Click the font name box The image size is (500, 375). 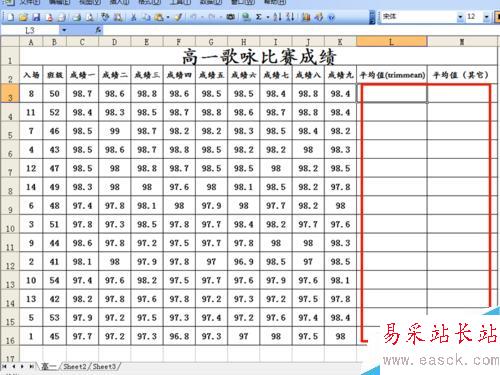pos(418,16)
